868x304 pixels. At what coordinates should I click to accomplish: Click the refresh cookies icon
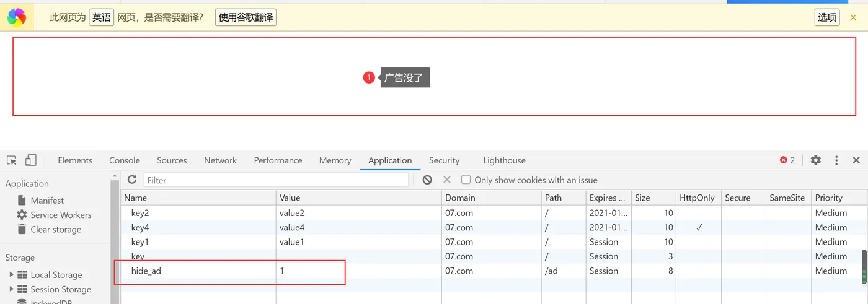pos(132,180)
